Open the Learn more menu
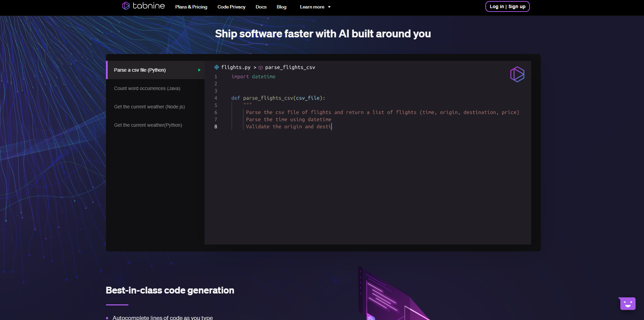The image size is (644, 320). [312, 7]
